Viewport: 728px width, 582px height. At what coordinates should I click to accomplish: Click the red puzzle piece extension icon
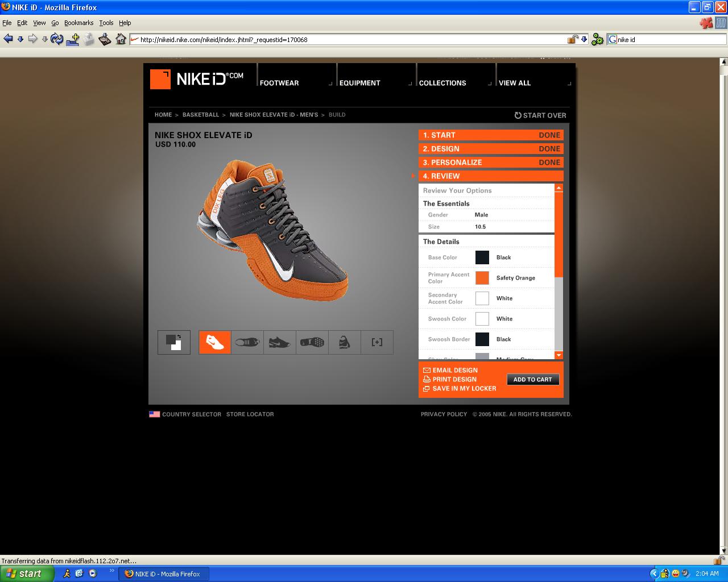point(706,23)
